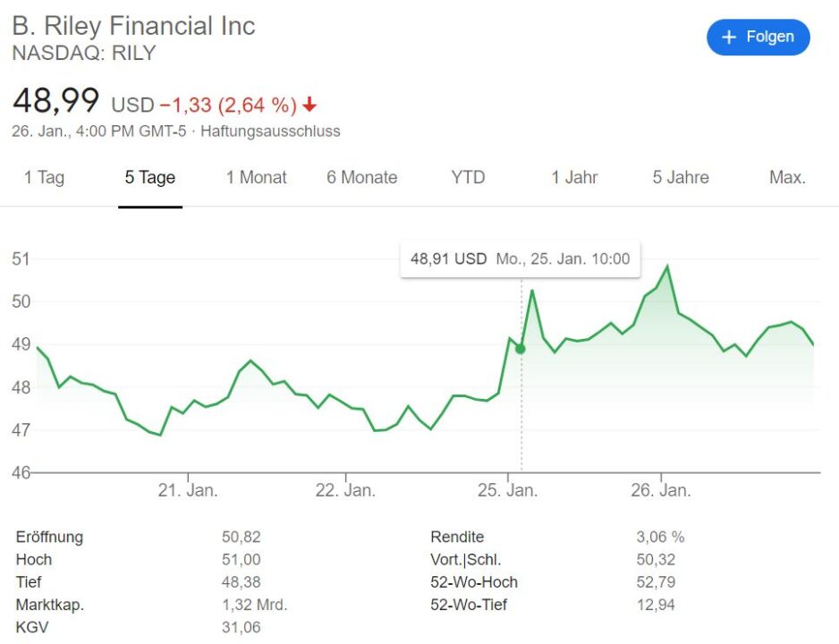839x644 pixels.
Task: Open the Haftungsausschluss disclaimer link
Action: [270, 131]
